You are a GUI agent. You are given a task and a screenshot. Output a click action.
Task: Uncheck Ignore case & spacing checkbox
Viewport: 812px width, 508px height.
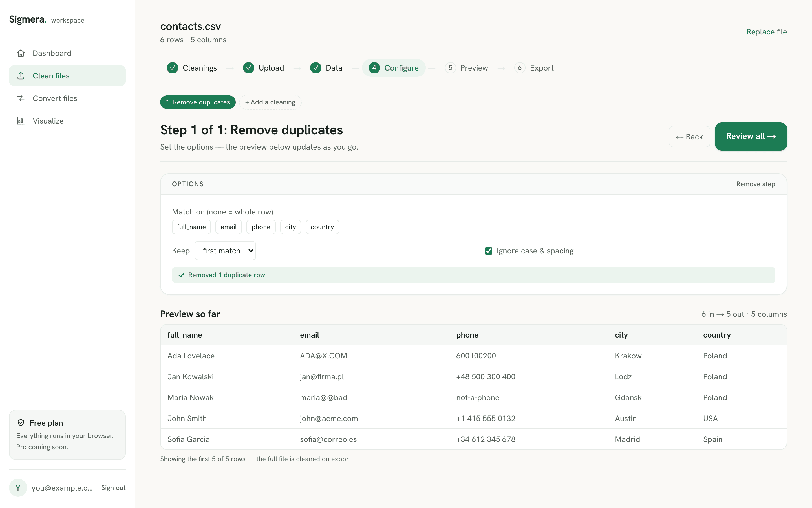[x=489, y=251]
